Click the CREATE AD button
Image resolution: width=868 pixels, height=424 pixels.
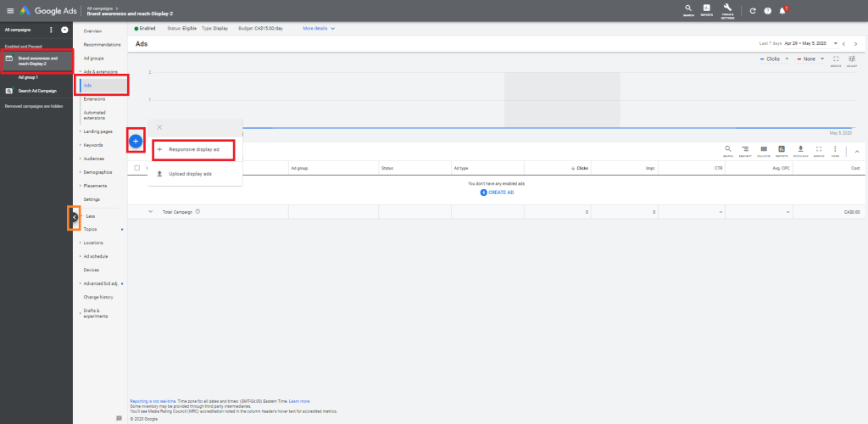[x=497, y=192]
